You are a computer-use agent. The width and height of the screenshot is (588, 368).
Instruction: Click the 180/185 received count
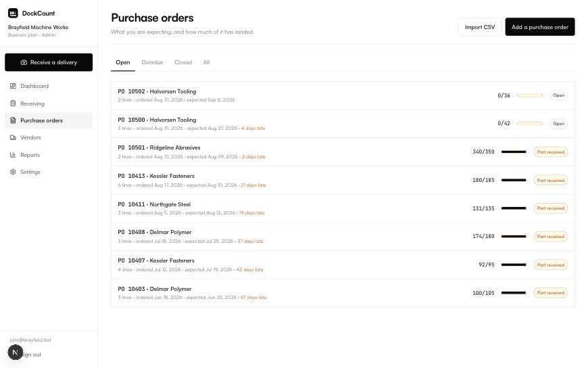(x=483, y=180)
